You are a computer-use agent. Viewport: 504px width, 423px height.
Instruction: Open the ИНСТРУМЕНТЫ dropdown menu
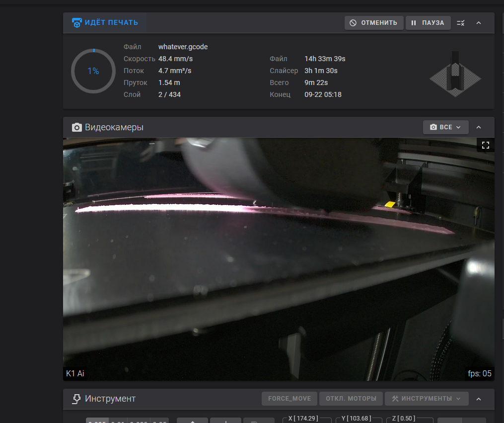pos(427,399)
